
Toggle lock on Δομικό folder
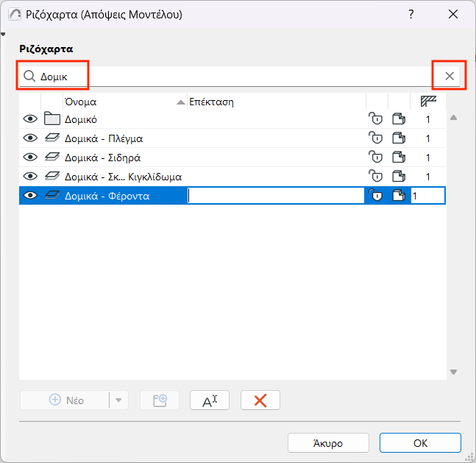click(376, 119)
